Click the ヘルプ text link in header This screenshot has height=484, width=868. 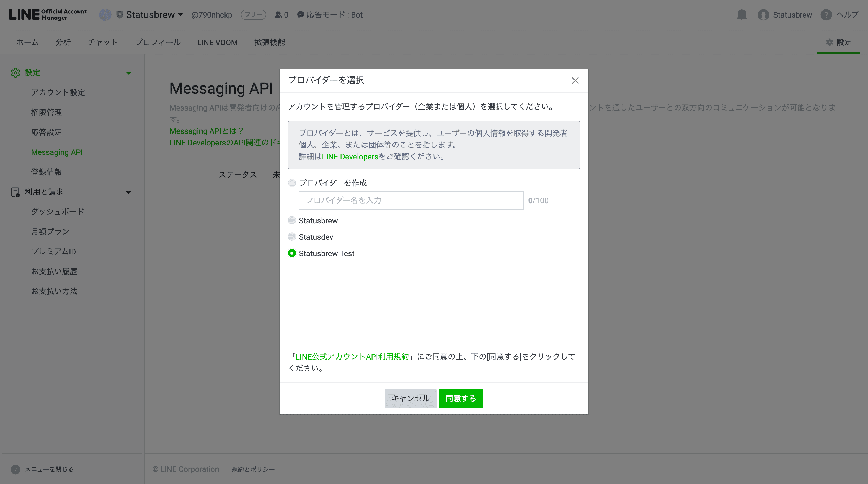pos(847,15)
